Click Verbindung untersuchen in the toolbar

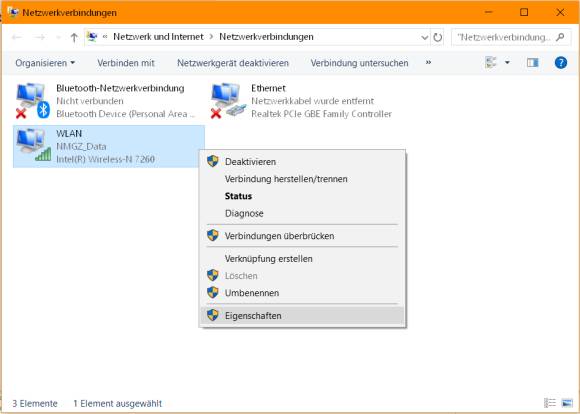(359, 63)
